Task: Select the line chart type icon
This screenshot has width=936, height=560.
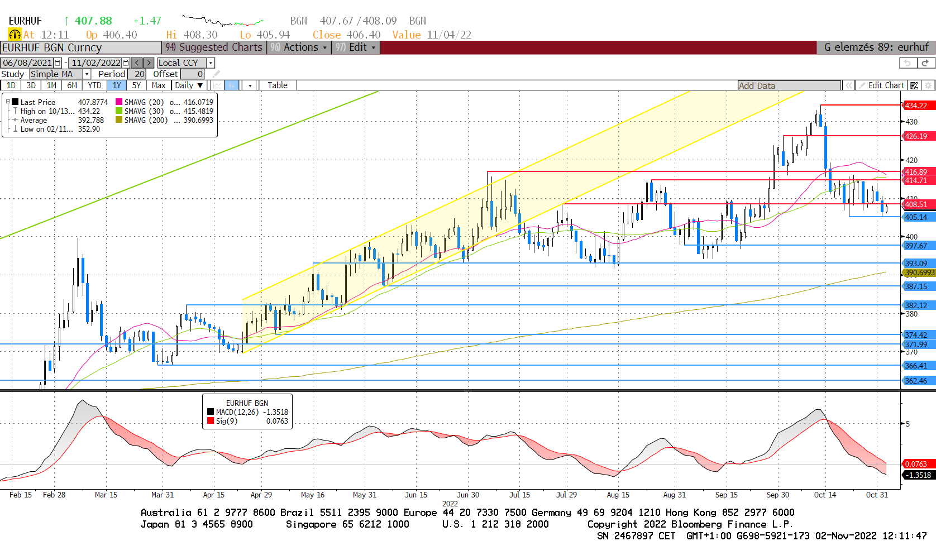Action: (x=217, y=85)
